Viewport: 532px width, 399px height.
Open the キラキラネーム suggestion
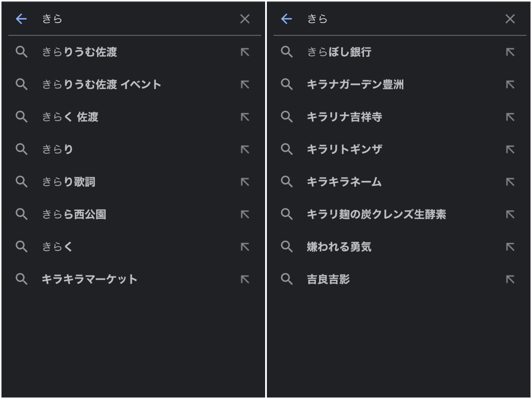344,182
